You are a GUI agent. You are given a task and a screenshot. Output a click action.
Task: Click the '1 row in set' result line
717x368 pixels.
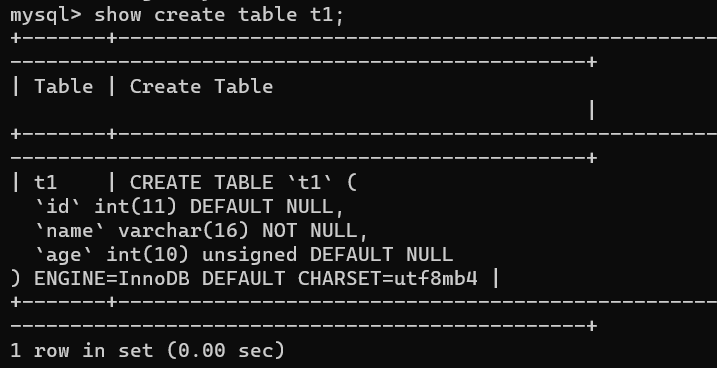pyautogui.click(x=147, y=351)
